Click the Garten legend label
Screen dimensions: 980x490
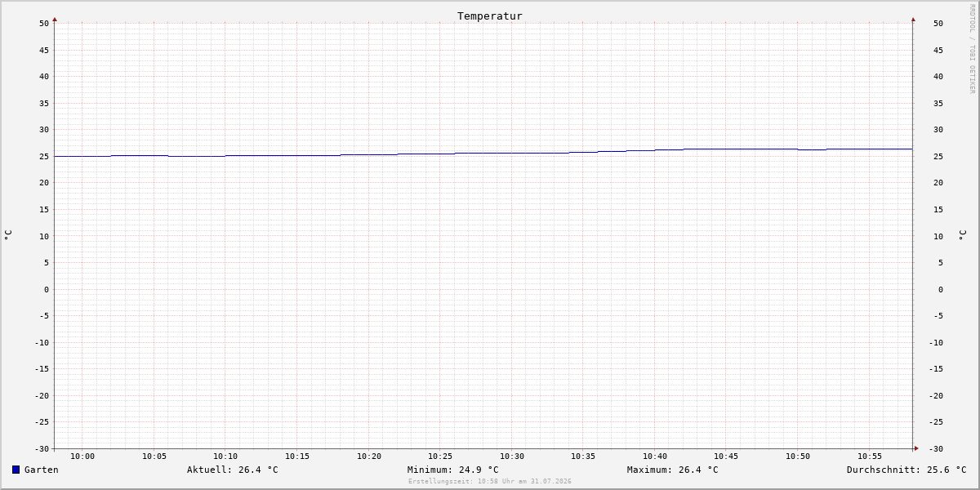coord(42,470)
